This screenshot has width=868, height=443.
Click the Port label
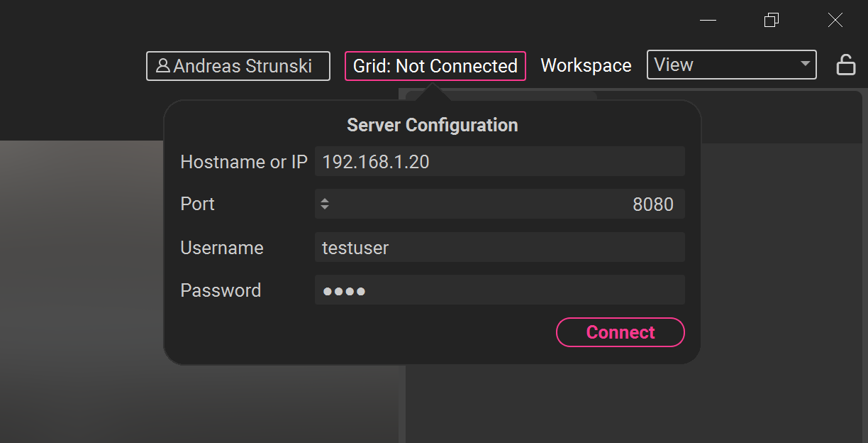coord(197,204)
